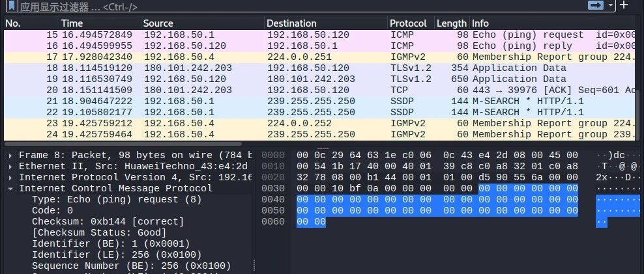This screenshot has height=274, width=644.
Task: Sort by the Info column header
Action: [x=552, y=23]
